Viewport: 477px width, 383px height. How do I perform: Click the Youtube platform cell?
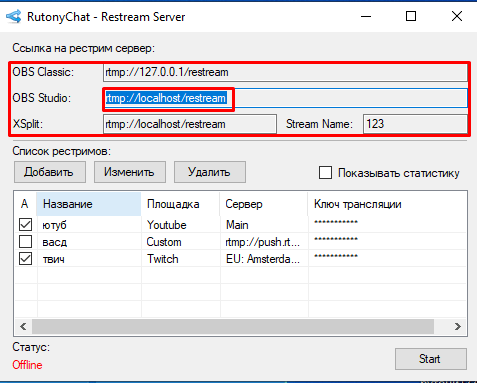(x=167, y=225)
